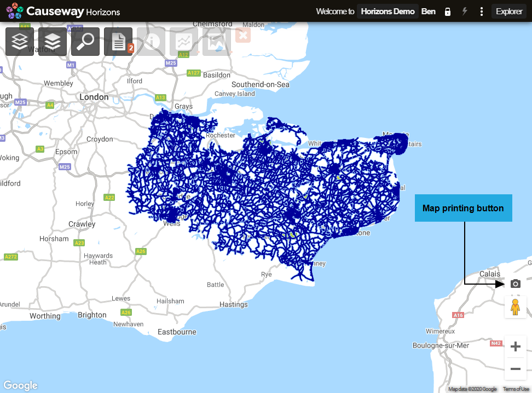Open the magnifying glass search tool

coord(85,42)
